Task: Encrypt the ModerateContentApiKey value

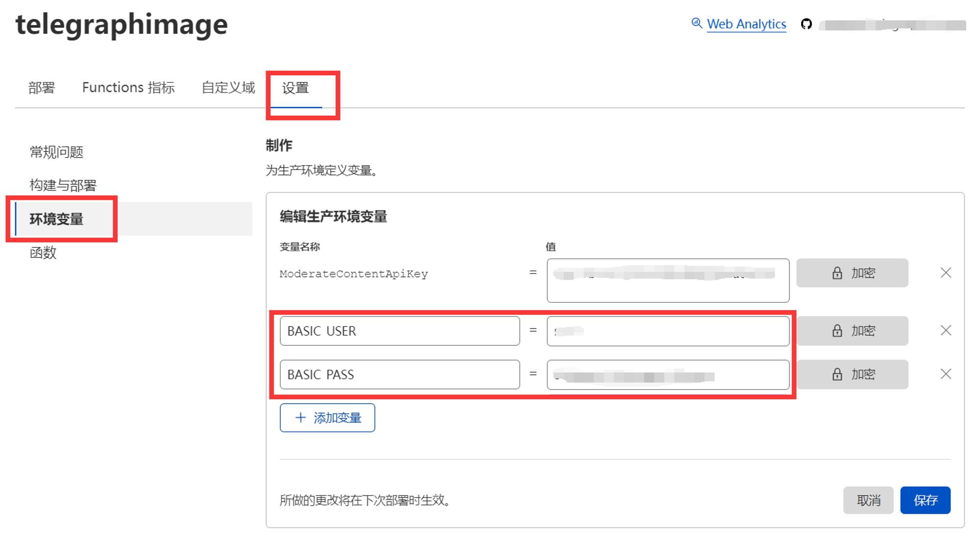Action: tap(852, 273)
